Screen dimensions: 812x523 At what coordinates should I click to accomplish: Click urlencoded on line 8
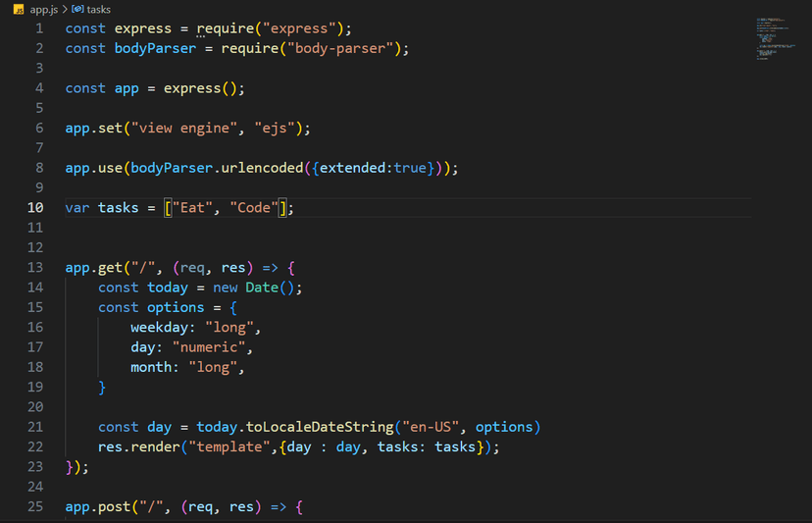click(x=262, y=168)
